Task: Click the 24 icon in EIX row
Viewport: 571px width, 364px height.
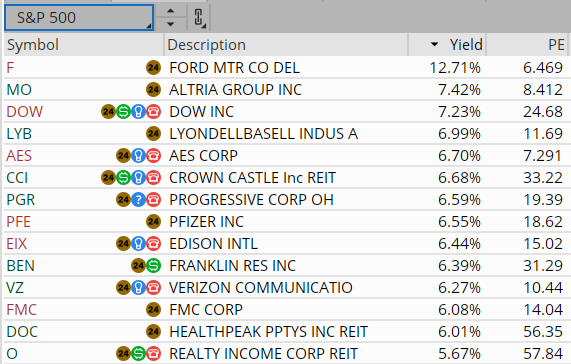Action: pos(123,244)
